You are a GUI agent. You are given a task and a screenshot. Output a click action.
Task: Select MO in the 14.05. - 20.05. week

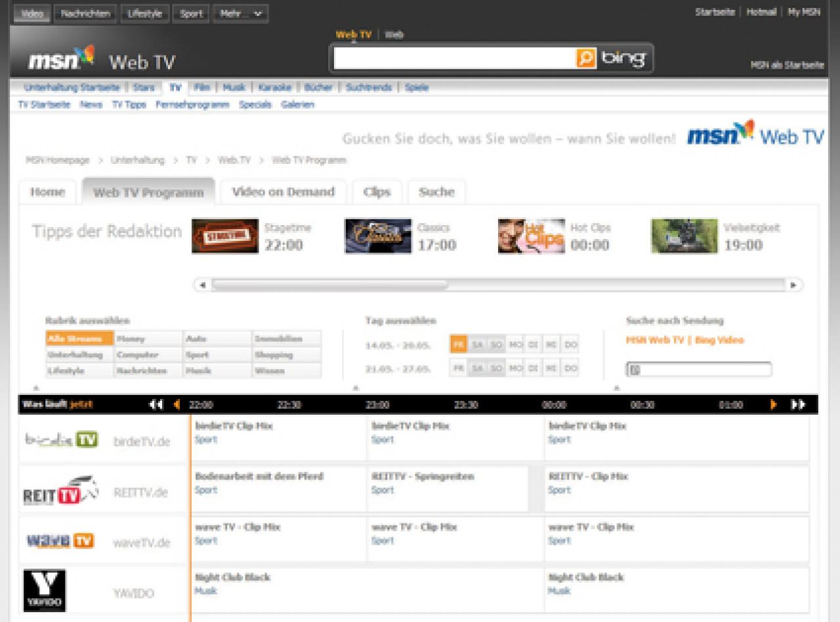[x=515, y=344]
